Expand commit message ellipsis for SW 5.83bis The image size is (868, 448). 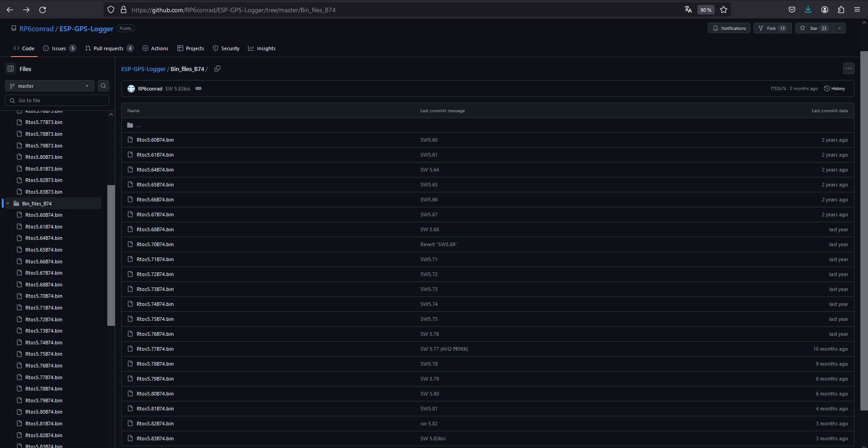[198, 89]
